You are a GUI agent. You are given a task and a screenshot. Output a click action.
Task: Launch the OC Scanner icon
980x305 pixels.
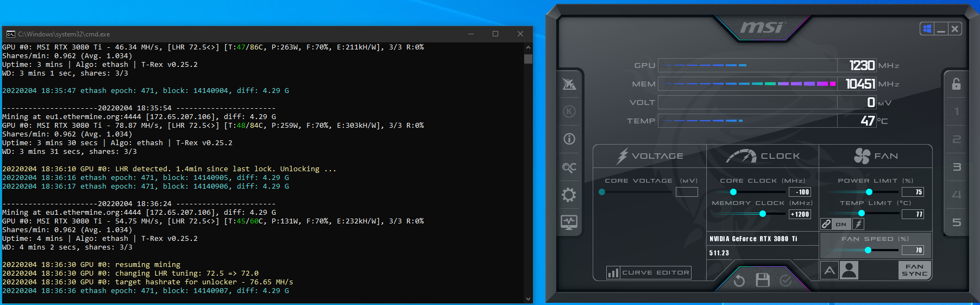[569, 167]
